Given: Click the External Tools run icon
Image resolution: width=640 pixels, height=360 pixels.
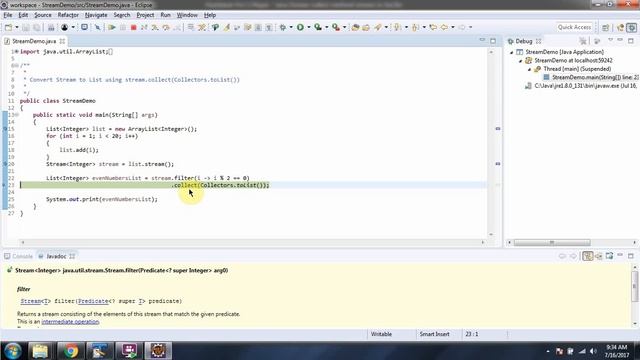Looking at the screenshot, I should click(336, 27).
